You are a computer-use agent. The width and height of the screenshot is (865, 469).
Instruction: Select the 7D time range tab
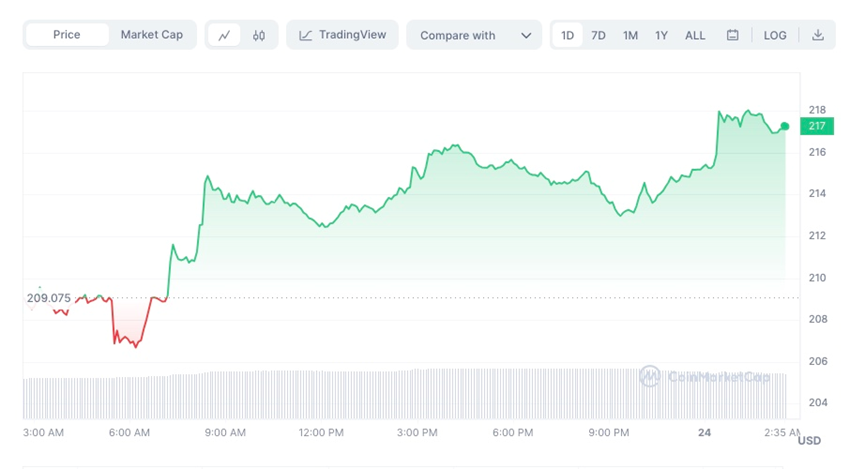pos(598,35)
